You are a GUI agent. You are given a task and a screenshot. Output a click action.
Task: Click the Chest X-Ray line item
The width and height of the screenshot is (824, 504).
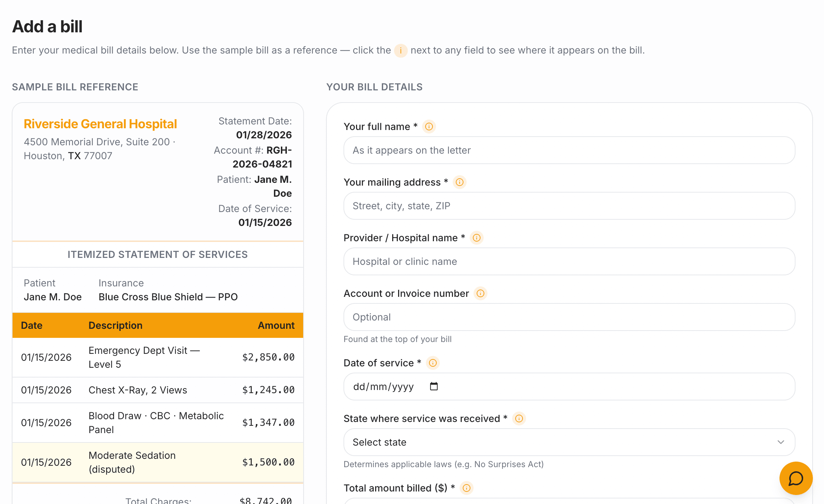pos(158,390)
